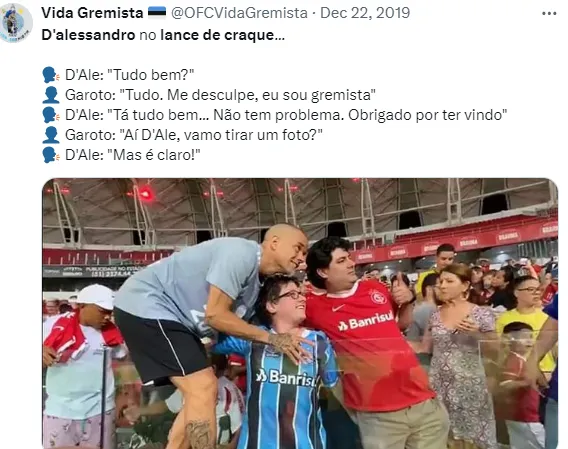Click the line "Garoto: Tudo. Me desculpe, eu sou gremista"
Image resolution: width=568 pixels, height=449 pixels.
pos(220,95)
